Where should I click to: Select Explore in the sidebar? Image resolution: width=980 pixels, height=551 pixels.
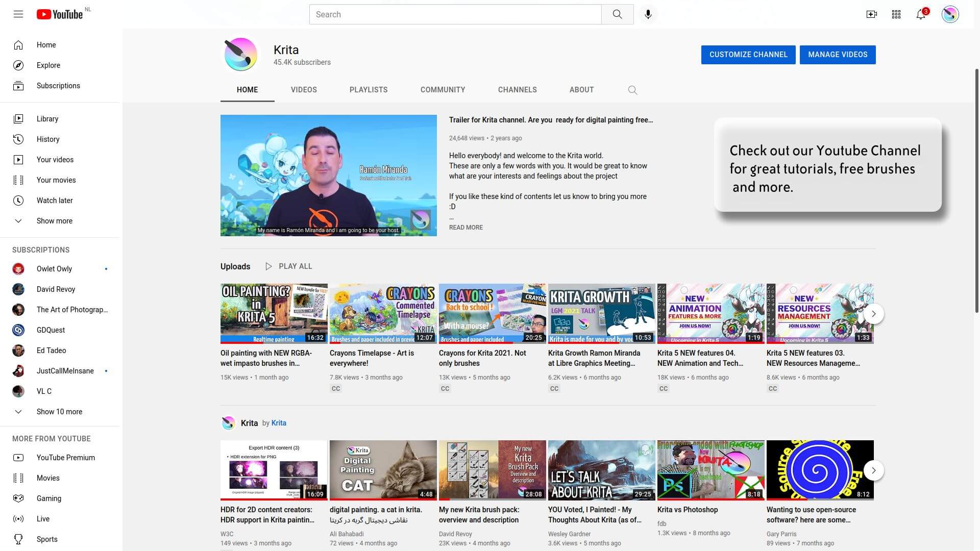pos(48,65)
